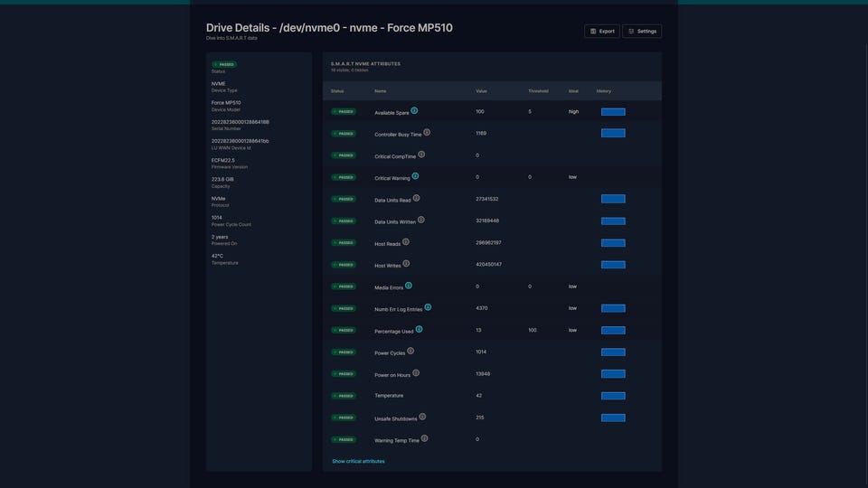Click info icon beside Num Err Log Entries
The image size is (868, 488).
click(x=428, y=307)
